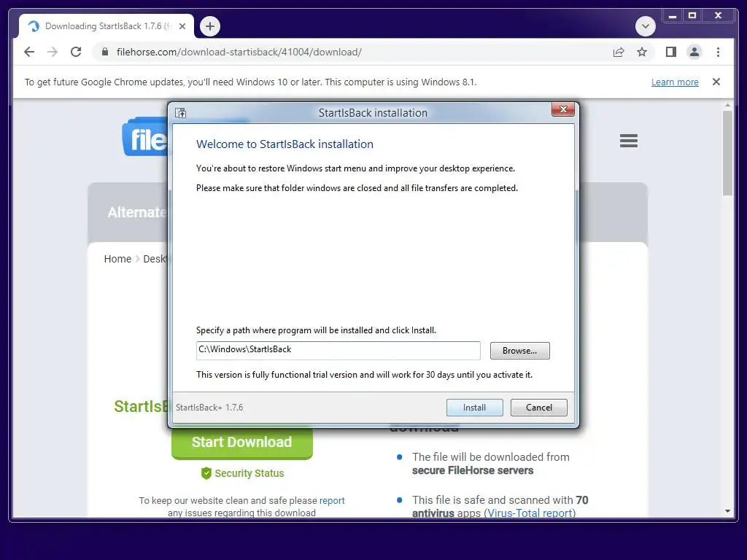Select the Downloading StartIsBack 1.7.6 tab
Viewport: 747px width, 560px height.
point(107,26)
